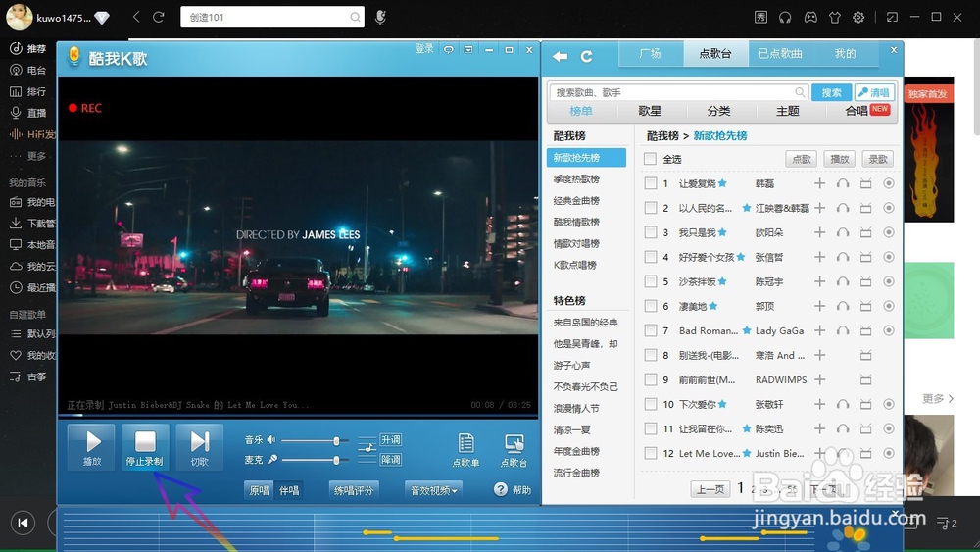Click the 停止录制 stop recording button

(x=145, y=447)
